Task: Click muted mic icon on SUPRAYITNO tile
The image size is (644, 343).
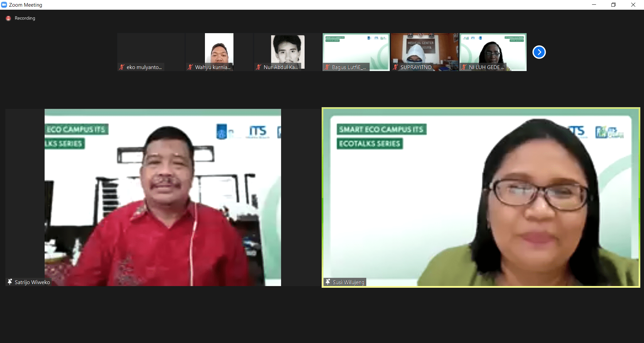Action: pos(395,67)
